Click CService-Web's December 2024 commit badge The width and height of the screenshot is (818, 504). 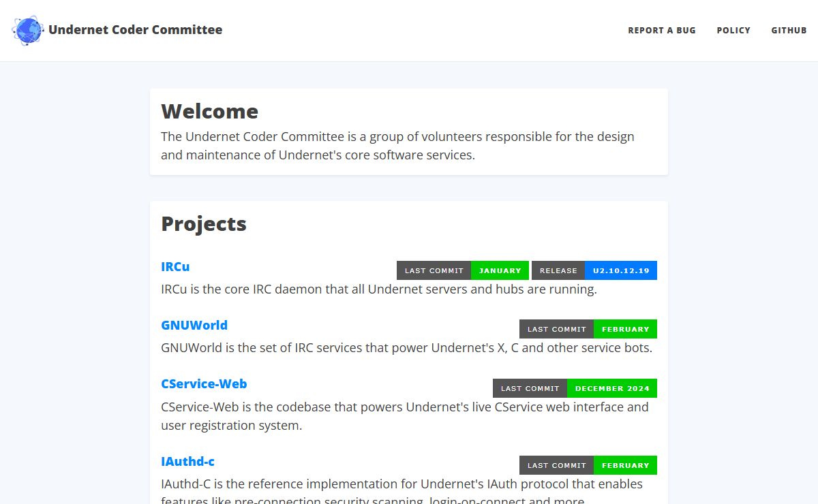[x=575, y=388]
